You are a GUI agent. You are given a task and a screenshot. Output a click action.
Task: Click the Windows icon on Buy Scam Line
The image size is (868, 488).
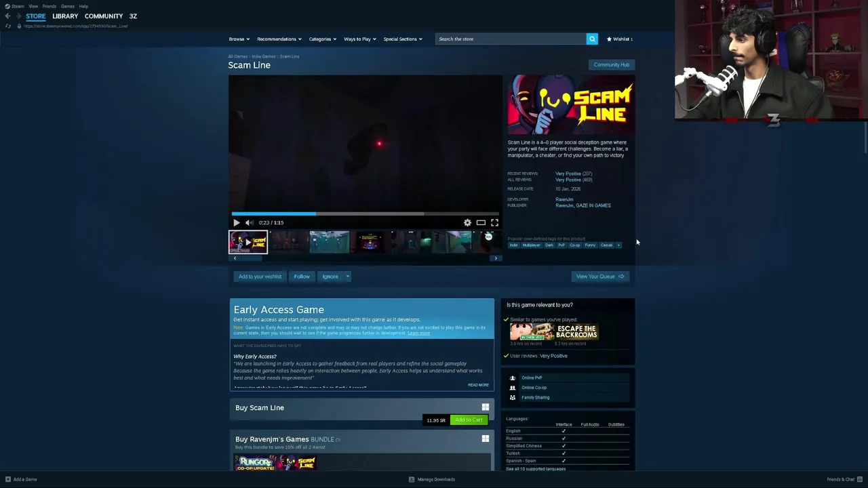coord(485,407)
